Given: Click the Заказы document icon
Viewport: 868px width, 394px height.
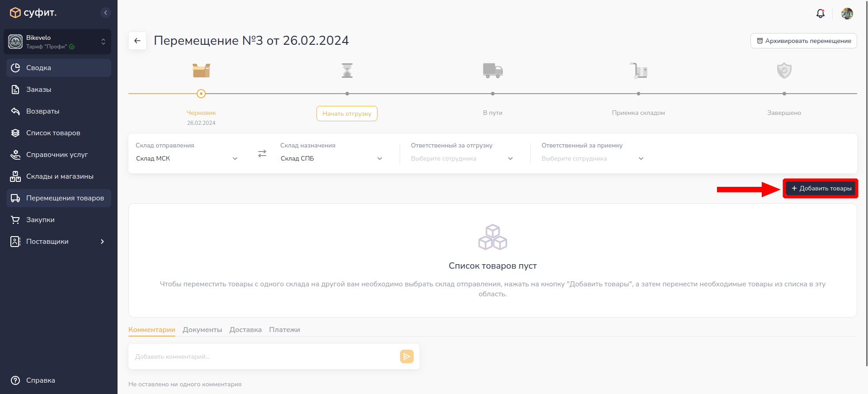Looking at the screenshot, I should pyautogui.click(x=15, y=90).
